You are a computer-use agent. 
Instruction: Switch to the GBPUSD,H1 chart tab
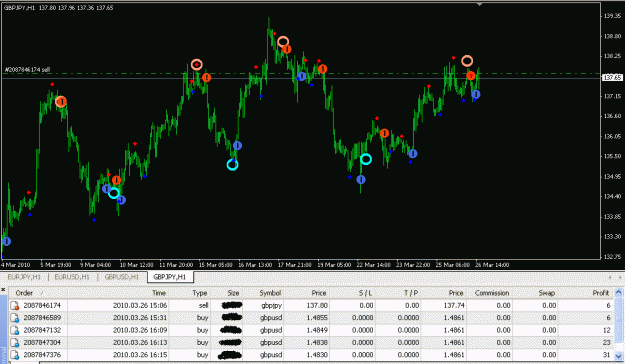(x=122, y=277)
